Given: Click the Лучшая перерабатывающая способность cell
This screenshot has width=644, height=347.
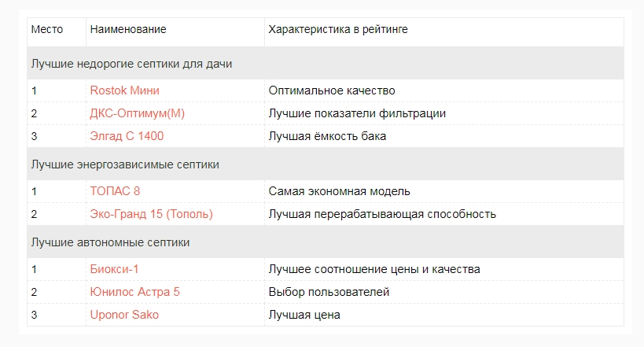Looking at the screenshot, I should pos(382,214).
